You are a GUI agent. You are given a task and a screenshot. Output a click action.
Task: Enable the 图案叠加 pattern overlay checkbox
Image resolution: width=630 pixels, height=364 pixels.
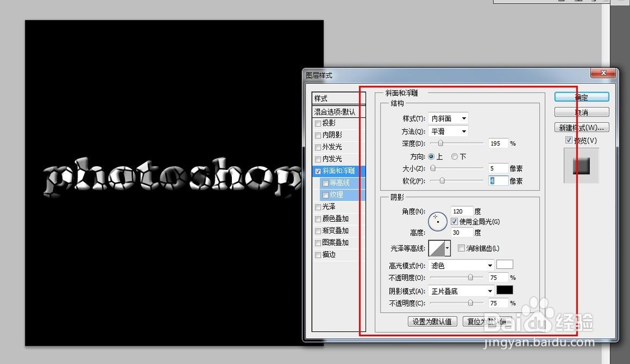[x=318, y=243]
